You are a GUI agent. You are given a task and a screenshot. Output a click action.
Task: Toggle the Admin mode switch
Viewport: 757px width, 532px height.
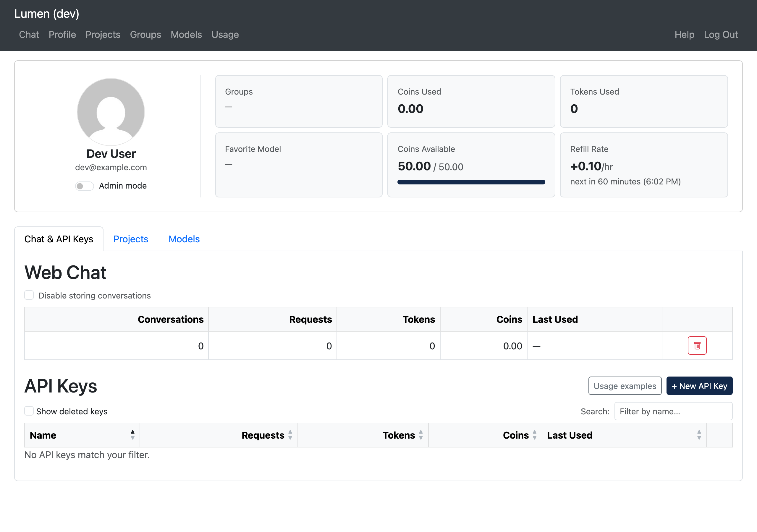coord(84,186)
